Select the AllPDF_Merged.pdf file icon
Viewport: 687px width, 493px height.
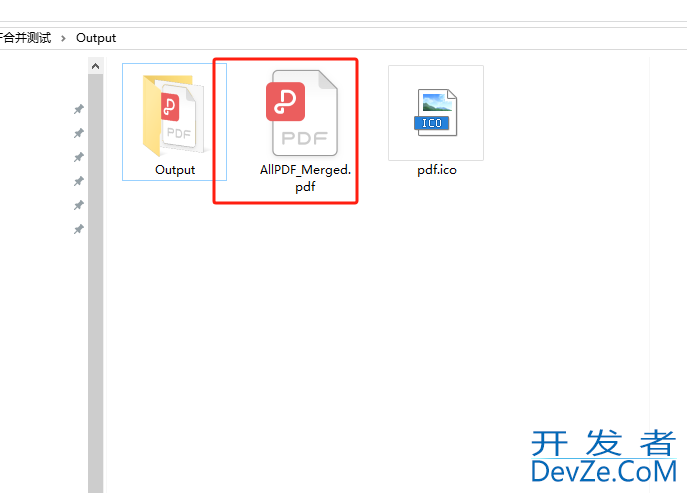pos(304,113)
